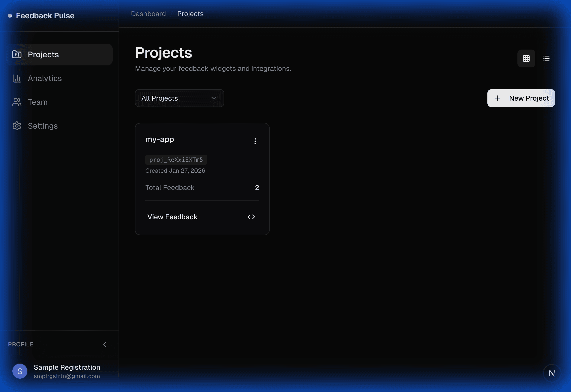Viewport: 571px width, 392px height.
Task: Navigate to Dashboard via breadcrumb
Action: tap(148, 14)
